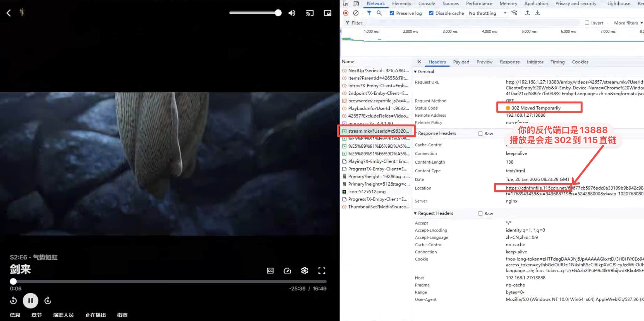Open the Console panel tab

coord(427,3)
